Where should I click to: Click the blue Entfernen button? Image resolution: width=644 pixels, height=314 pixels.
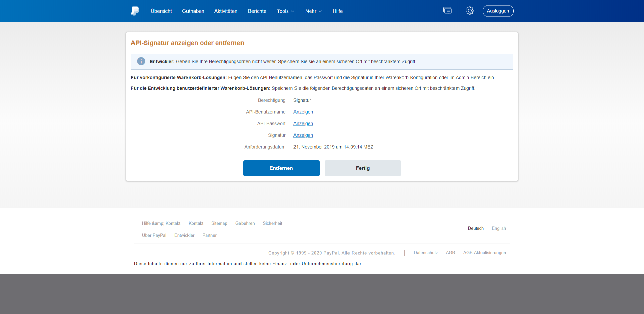click(281, 168)
